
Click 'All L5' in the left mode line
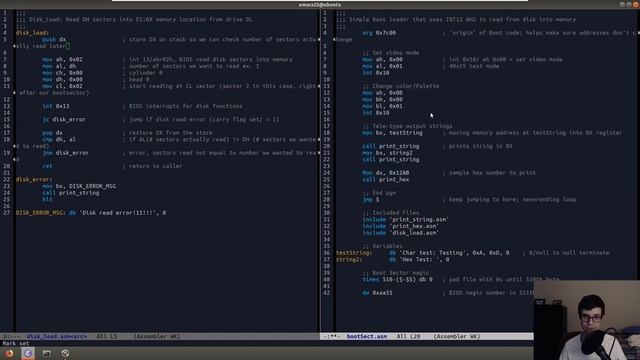pos(107,337)
